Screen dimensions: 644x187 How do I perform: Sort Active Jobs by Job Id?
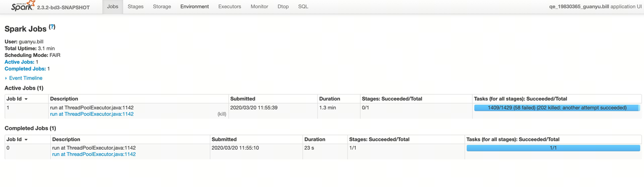point(17,99)
